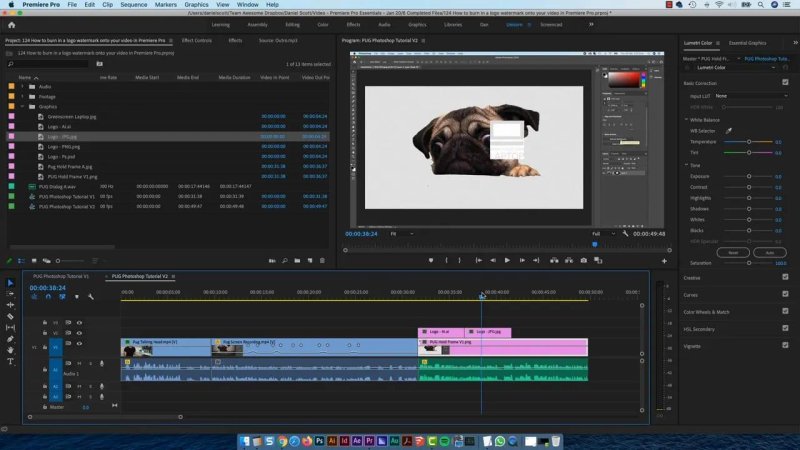Select the Type tool
The width and height of the screenshot is (800, 450).
[x=10, y=361]
